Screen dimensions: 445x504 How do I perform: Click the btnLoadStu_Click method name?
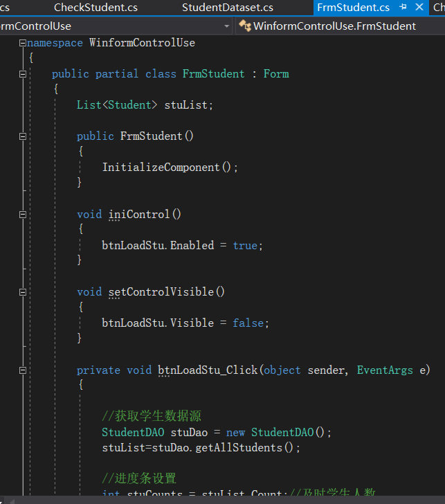(208, 370)
